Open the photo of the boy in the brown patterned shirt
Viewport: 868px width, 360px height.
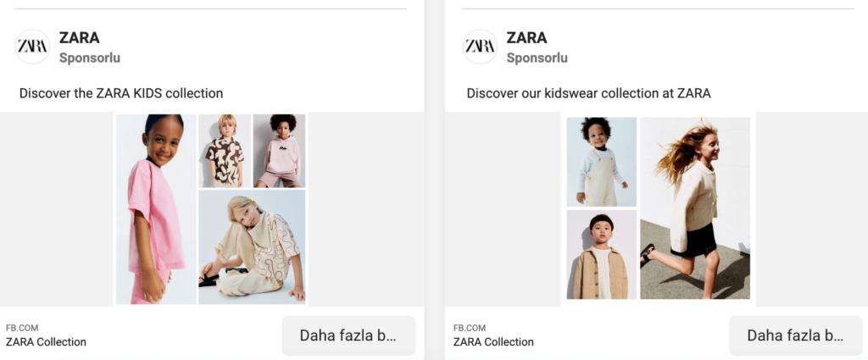(x=225, y=151)
